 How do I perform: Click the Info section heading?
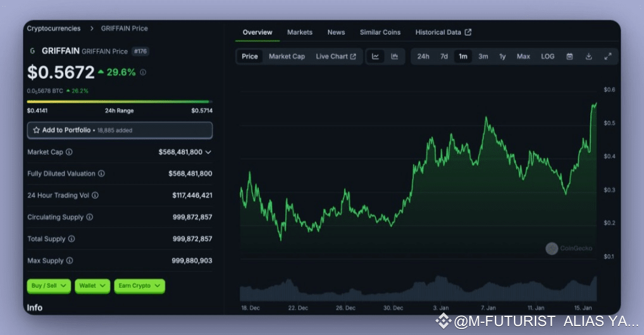coord(35,308)
